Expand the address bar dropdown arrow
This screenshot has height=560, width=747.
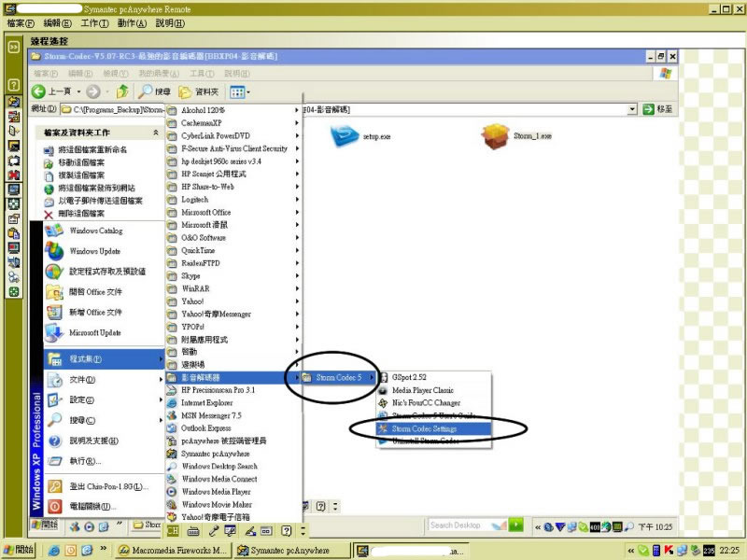(632, 109)
